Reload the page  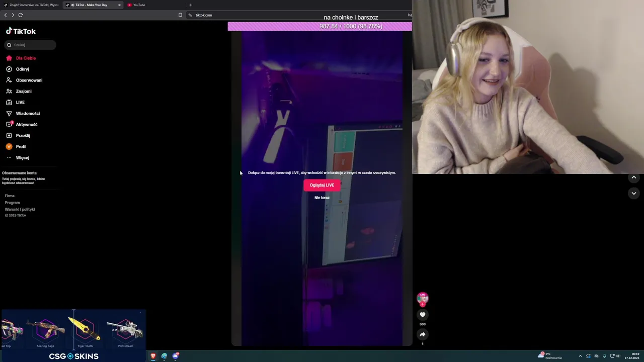click(21, 15)
